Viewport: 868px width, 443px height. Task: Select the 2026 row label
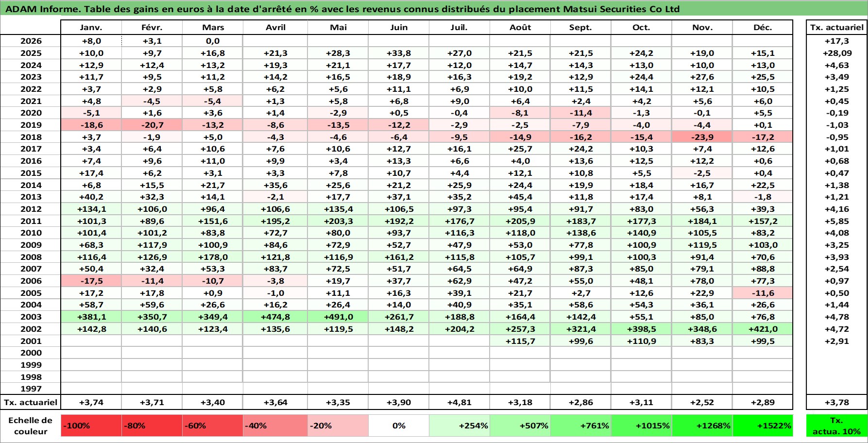tap(31, 41)
